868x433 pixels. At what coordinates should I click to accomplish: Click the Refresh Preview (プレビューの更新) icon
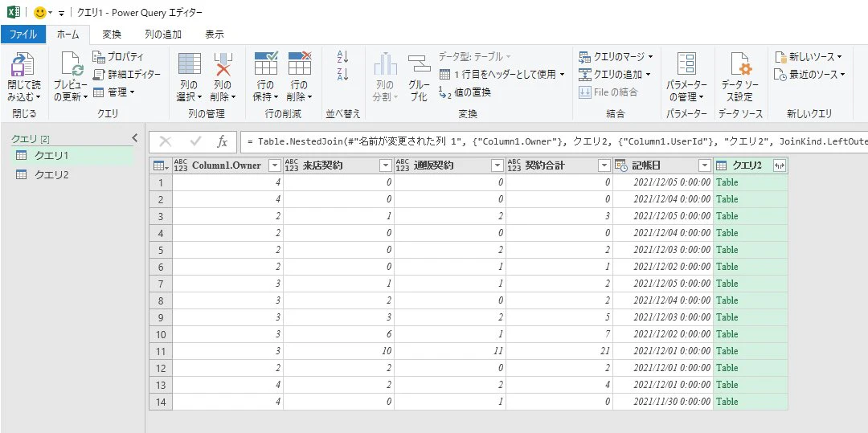(72, 65)
